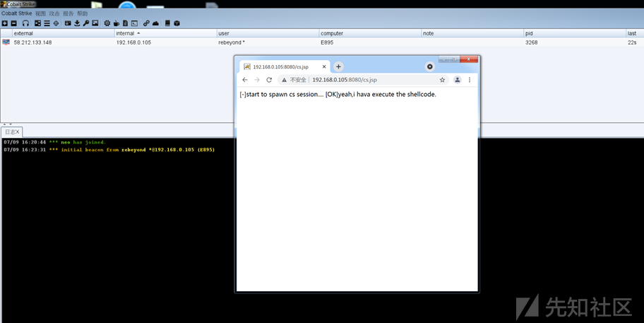Click the Cobalt Strike title bar label
The image size is (644, 323).
point(20,4)
